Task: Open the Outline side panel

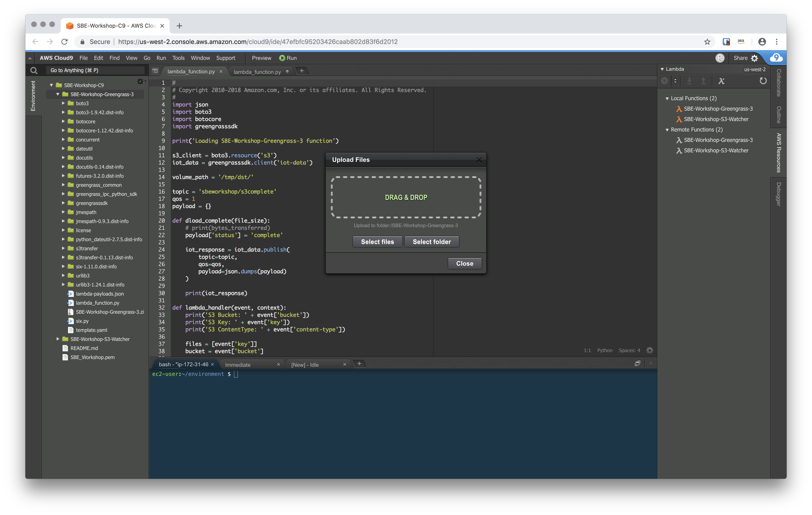Action: click(x=779, y=115)
